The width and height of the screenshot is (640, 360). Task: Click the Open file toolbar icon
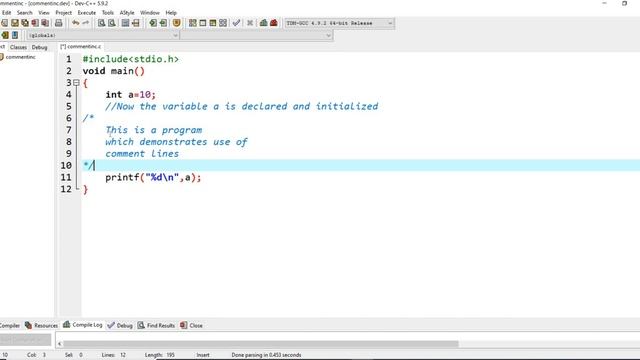coord(4,23)
